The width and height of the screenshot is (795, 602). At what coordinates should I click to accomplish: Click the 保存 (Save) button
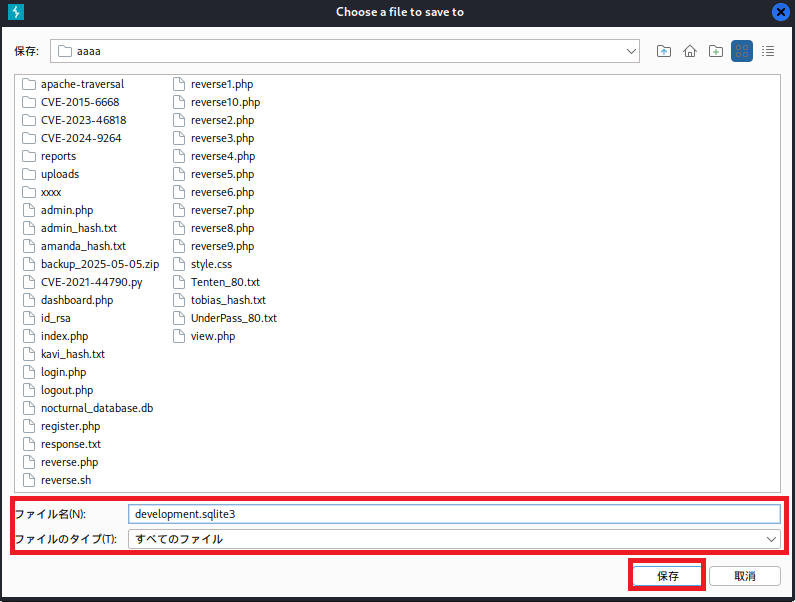pyautogui.click(x=668, y=576)
